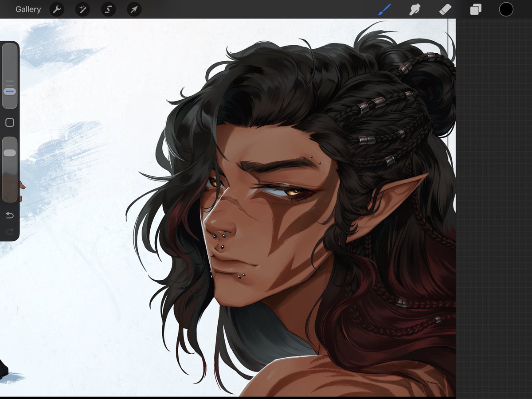Select the Smudge finger tool
The width and height of the screenshot is (532, 399).
415,9
